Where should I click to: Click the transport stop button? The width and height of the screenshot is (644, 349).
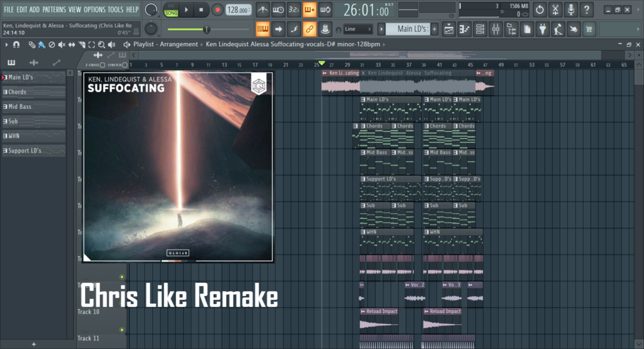click(201, 10)
